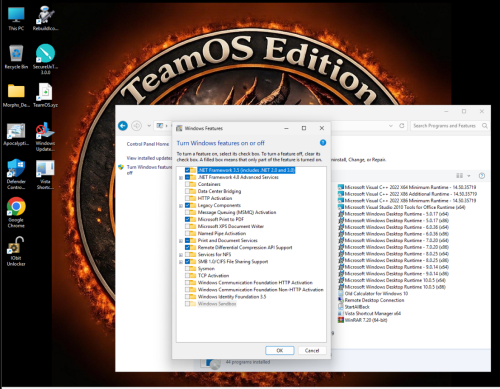Click the refresh icon beside address bar

[x=402, y=126]
